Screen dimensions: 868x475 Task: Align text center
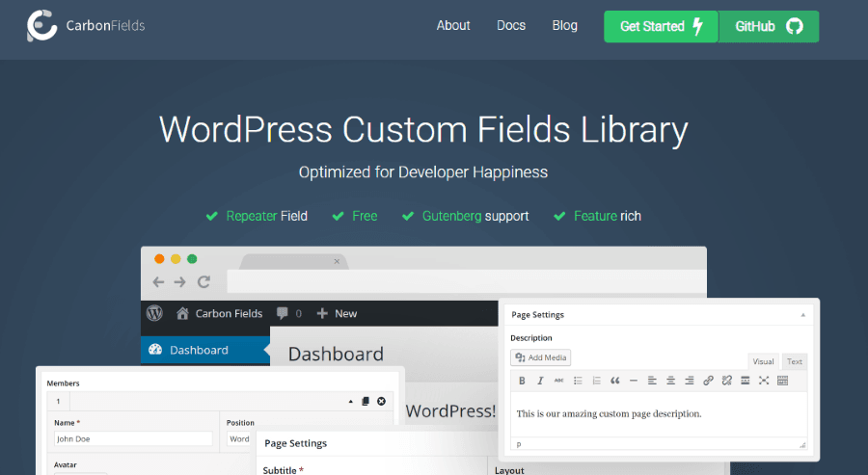[671, 381]
